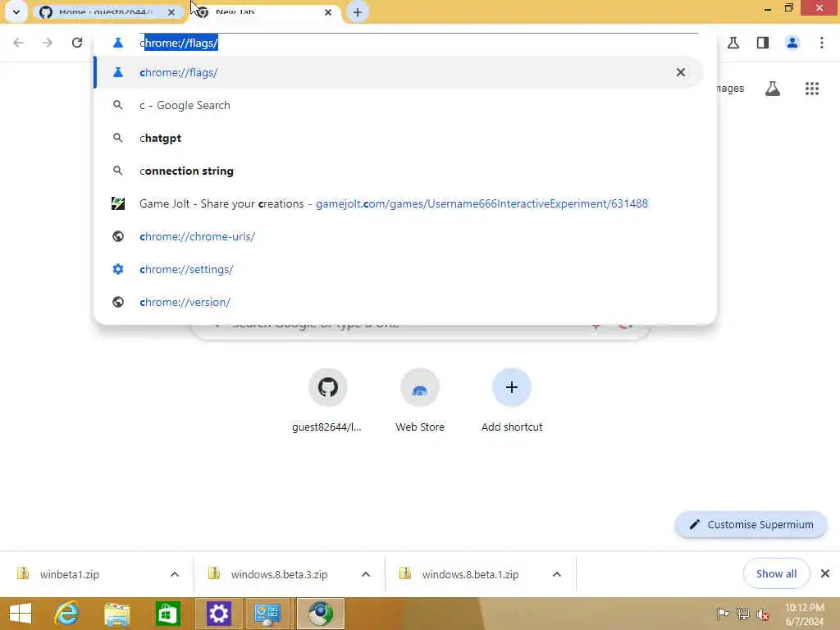The width and height of the screenshot is (840, 630).
Task: Toggle the side panel icon
Action: pyautogui.click(x=763, y=43)
